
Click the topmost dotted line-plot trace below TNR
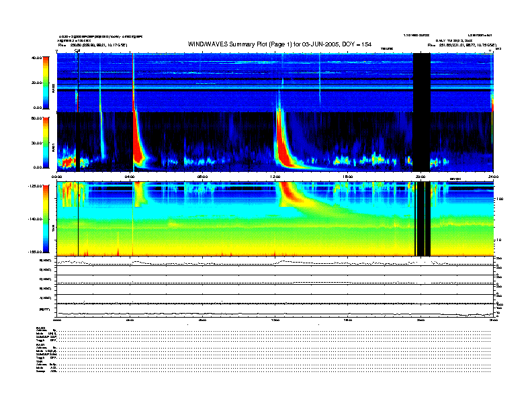click(x=275, y=262)
